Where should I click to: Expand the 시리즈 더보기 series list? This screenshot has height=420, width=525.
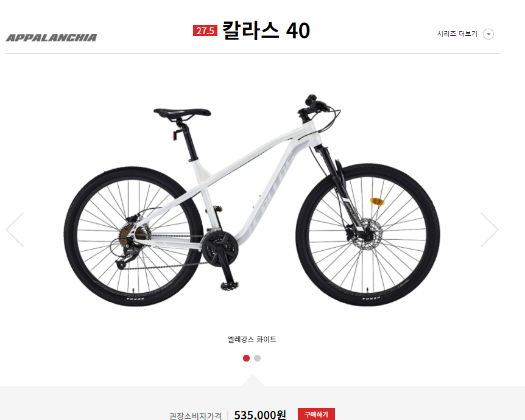pyautogui.click(x=457, y=34)
